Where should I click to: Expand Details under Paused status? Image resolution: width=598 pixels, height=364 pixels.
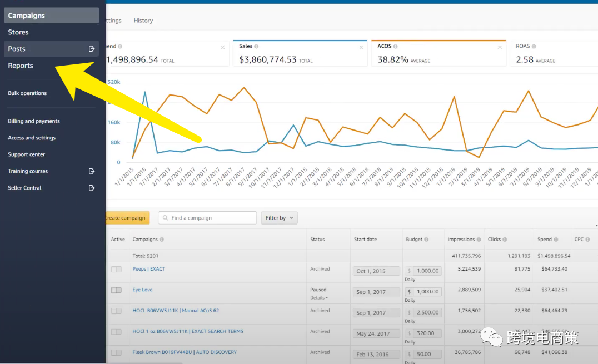tap(319, 298)
